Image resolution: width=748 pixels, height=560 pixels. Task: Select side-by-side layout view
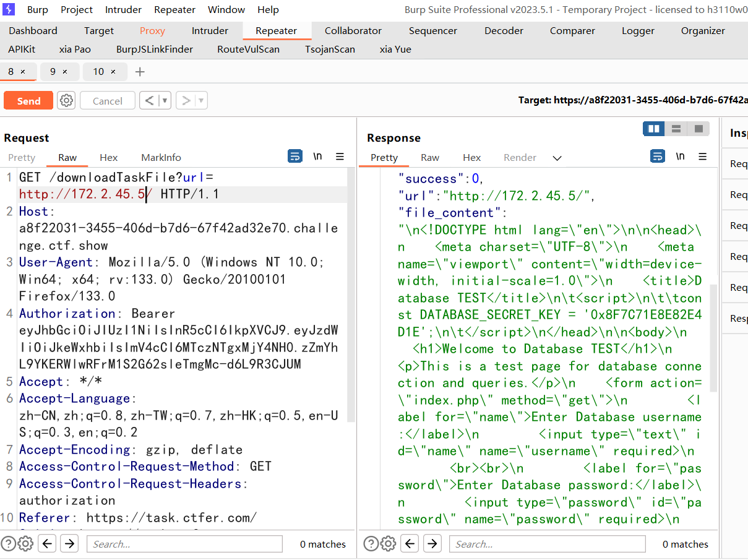654,129
